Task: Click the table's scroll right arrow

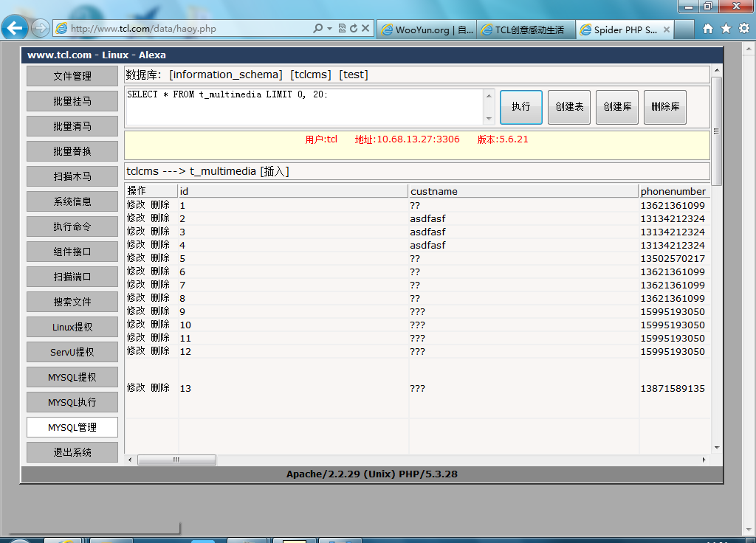Action: point(704,460)
